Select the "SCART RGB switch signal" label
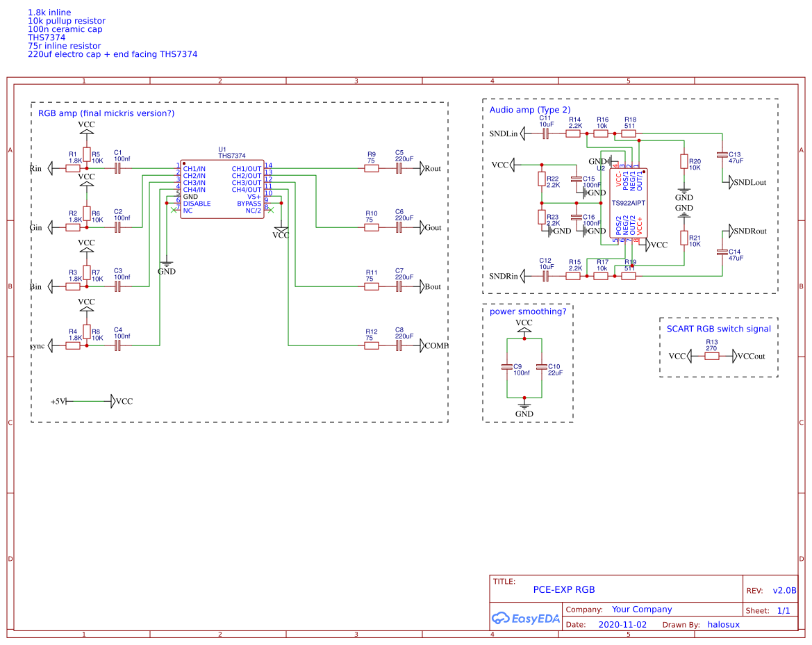Screen dimensions: 812x645 coord(718,329)
